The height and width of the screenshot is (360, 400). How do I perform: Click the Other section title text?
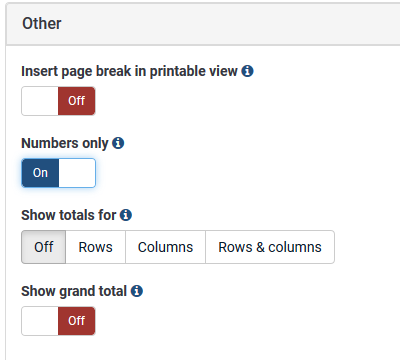click(42, 24)
